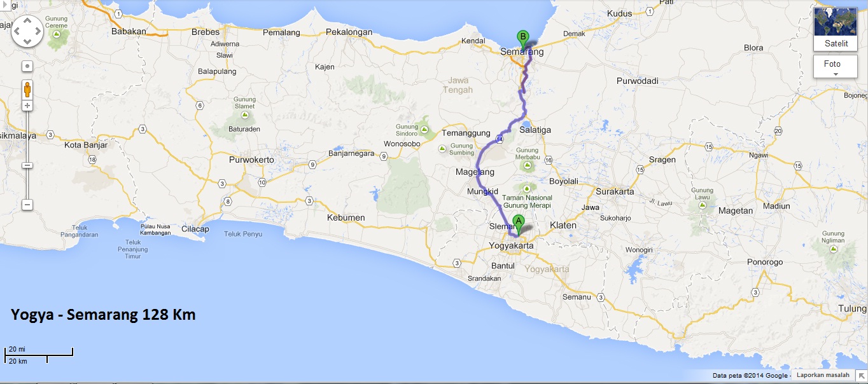Open the Foto dropdown
This screenshot has width=868, height=384.
(x=835, y=67)
